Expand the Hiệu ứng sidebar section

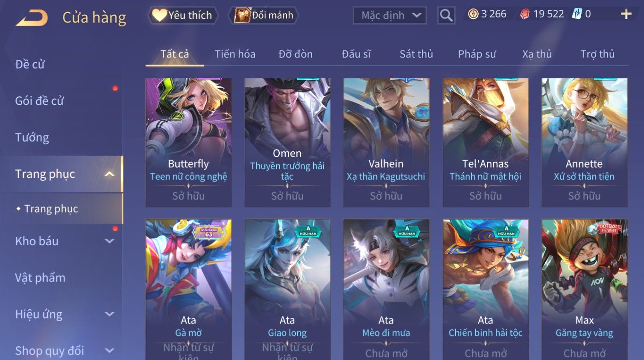109,314
